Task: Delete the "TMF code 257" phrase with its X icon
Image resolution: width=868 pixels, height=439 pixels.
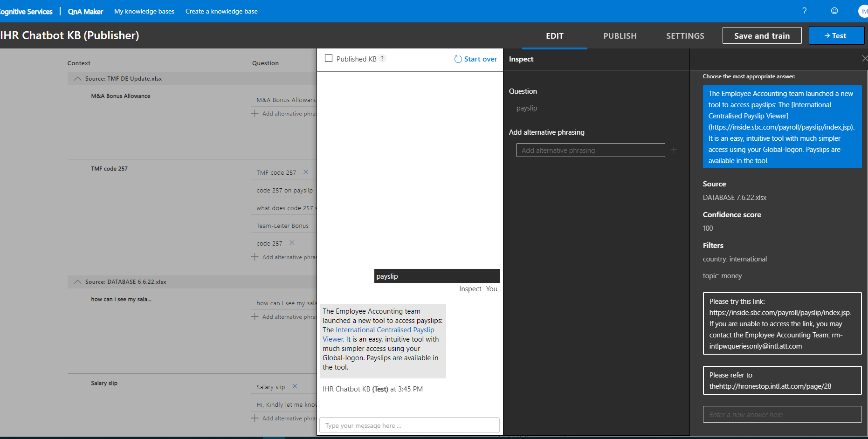Action: click(x=306, y=172)
